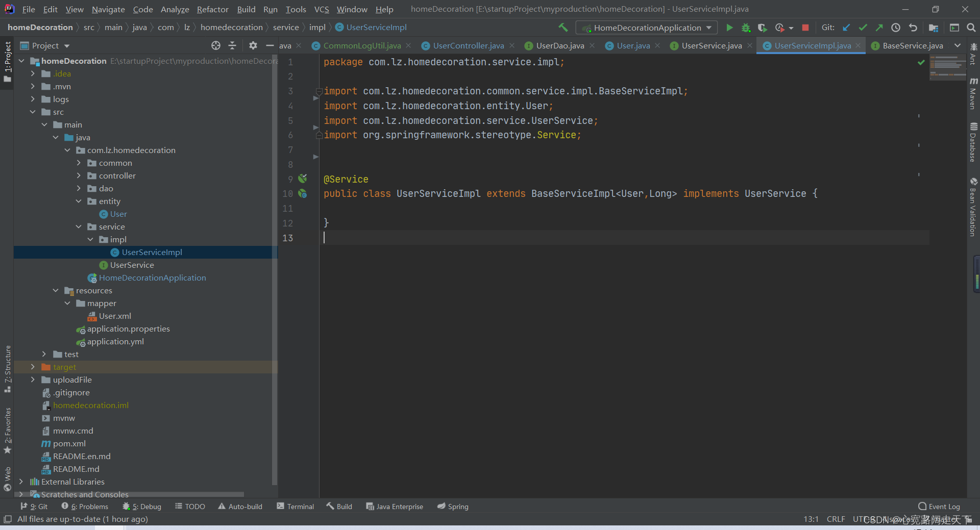Toggle the Structure side panel
Screen dimensions: 980x530
8,368
